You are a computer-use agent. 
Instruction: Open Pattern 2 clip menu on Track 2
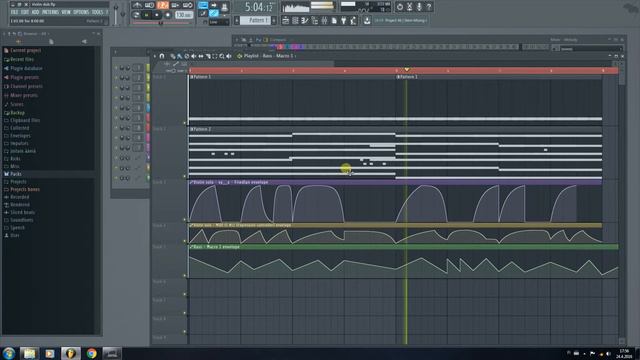(192, 129)
